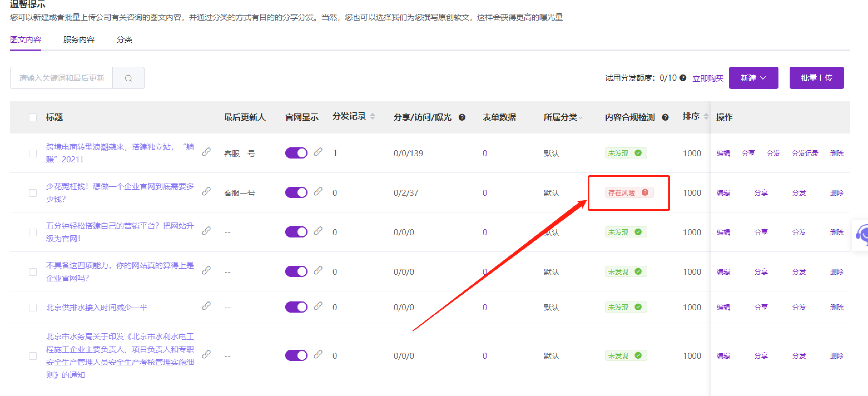Screen dimensions: 868x396
Task: Click green check icon in 北京供排水 row 未发现 tag
Action: [638, 307]
